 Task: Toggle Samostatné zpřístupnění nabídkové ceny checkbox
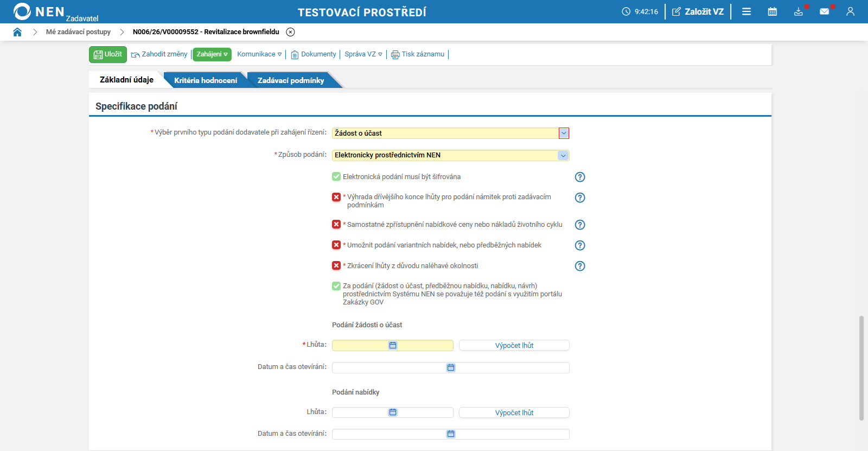pyautogui.click(x=336, y=224)
